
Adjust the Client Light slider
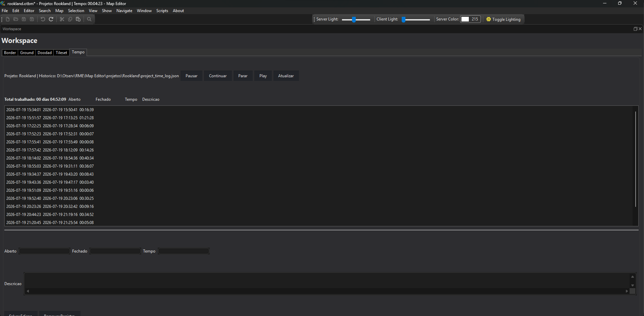pos(416,19)
